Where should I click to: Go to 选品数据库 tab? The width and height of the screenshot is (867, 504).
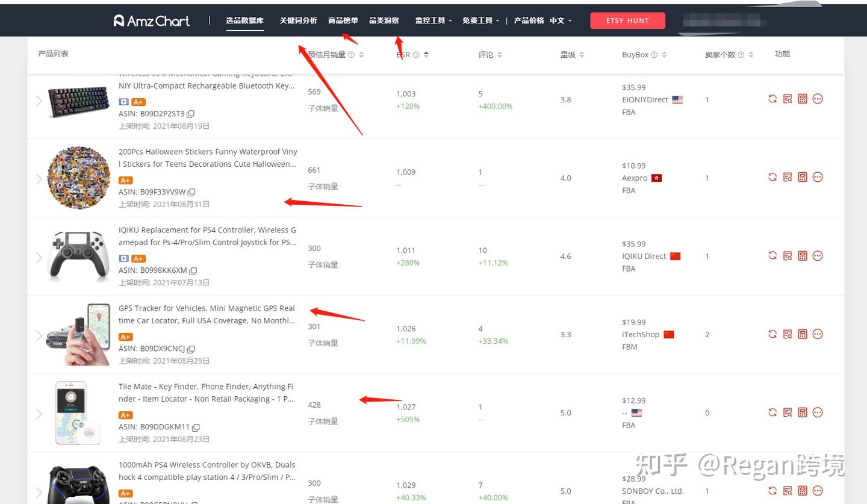point(245,20)
